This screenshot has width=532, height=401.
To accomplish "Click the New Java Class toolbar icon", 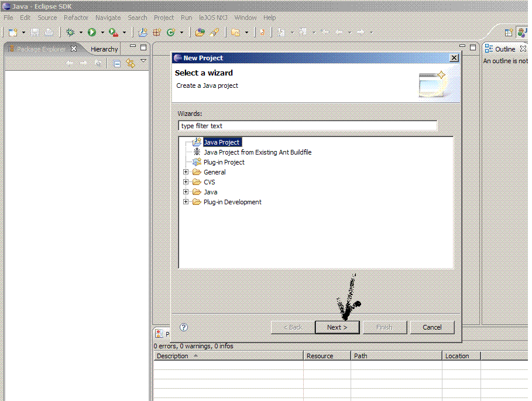I will tap(171, 32).
